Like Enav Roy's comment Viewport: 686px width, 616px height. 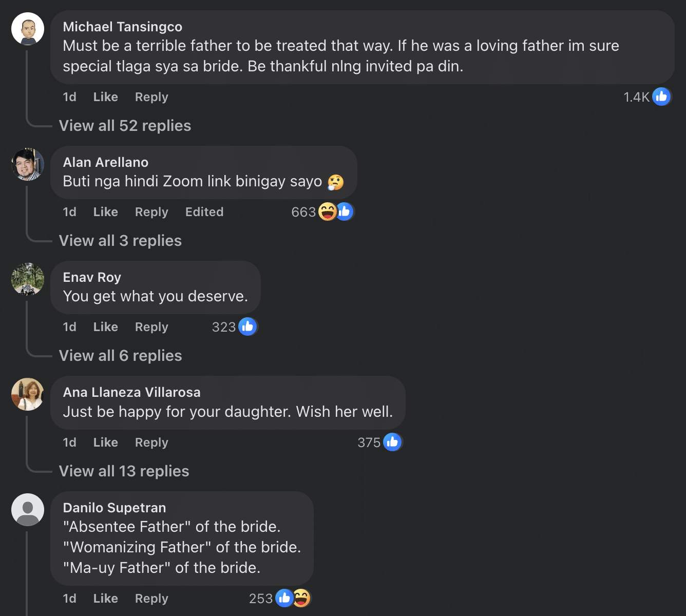tap(105, 327)
